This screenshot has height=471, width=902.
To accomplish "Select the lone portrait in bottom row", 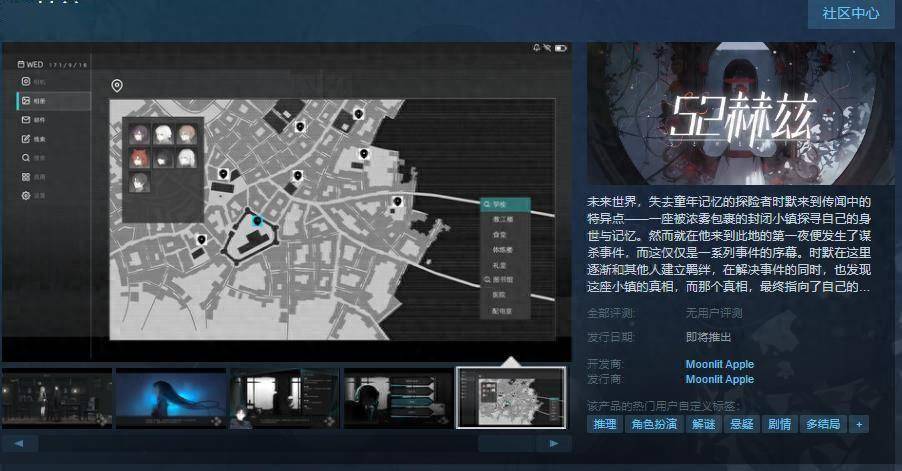I will click(139, 182).
